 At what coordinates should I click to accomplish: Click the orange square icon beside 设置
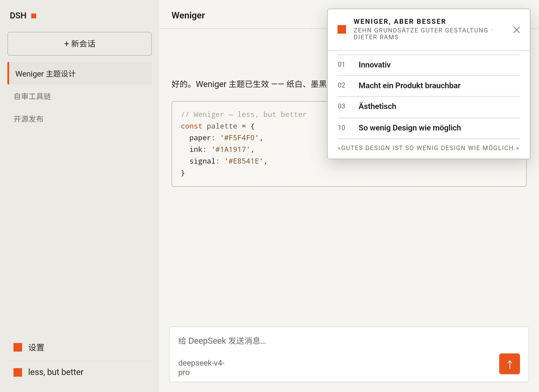pos(18,347)
